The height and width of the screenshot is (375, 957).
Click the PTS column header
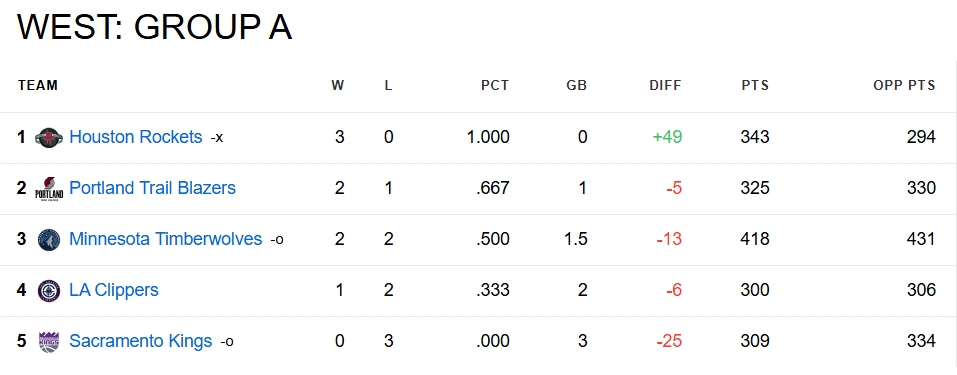pos(755,86)
